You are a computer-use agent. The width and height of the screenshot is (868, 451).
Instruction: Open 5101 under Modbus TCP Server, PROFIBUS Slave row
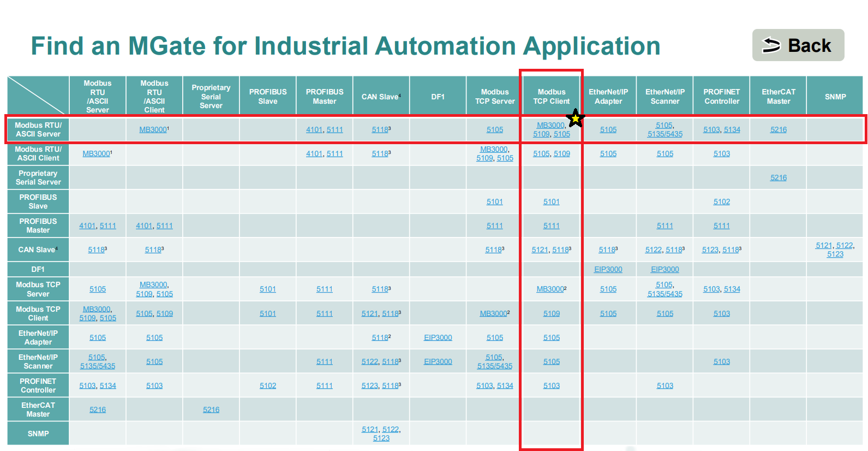495,201
